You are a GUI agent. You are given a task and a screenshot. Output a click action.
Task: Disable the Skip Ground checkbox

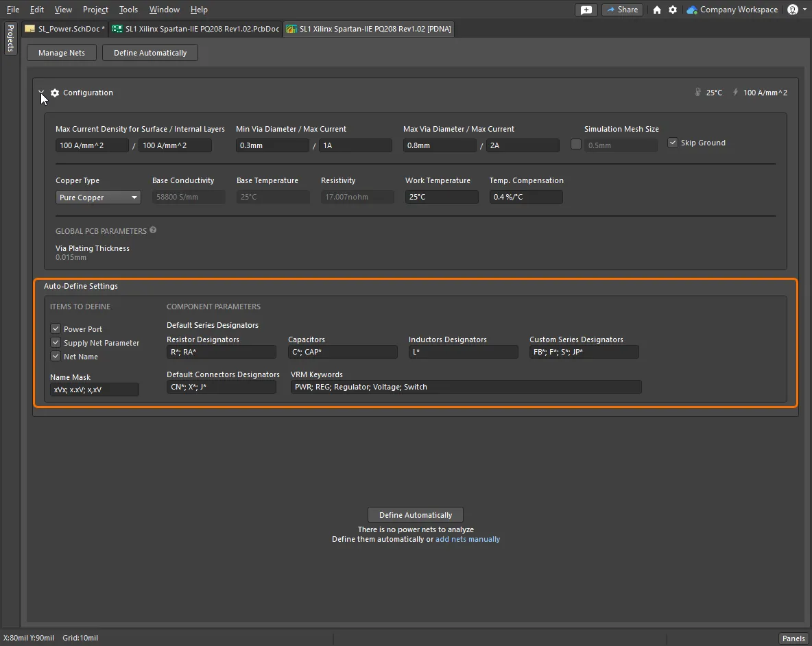click(x=673, y=143)
